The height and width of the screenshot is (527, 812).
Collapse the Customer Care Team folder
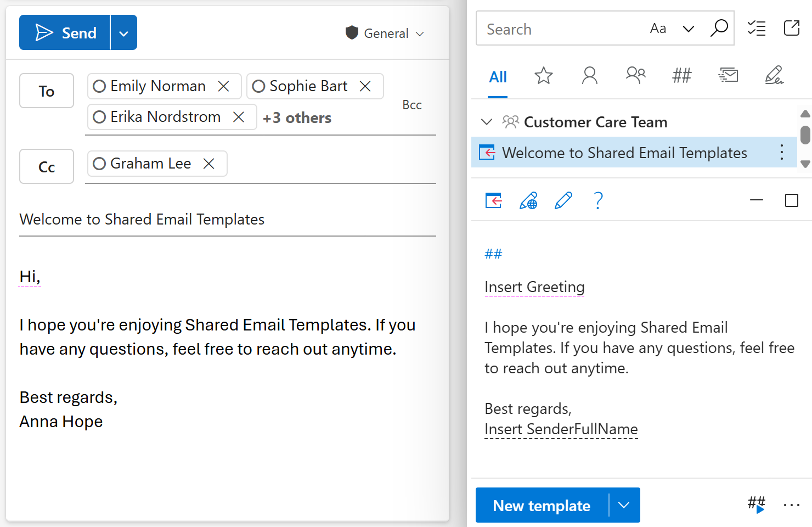(486, 122)
